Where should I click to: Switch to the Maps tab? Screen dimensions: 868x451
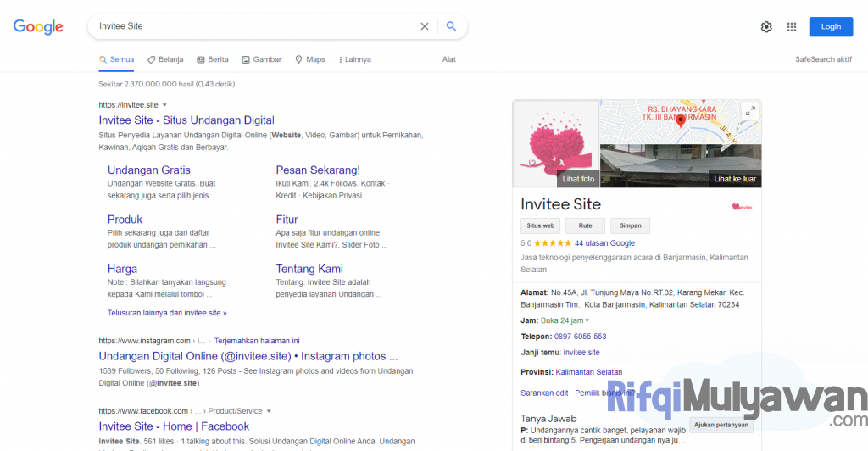tap(310, 59)
